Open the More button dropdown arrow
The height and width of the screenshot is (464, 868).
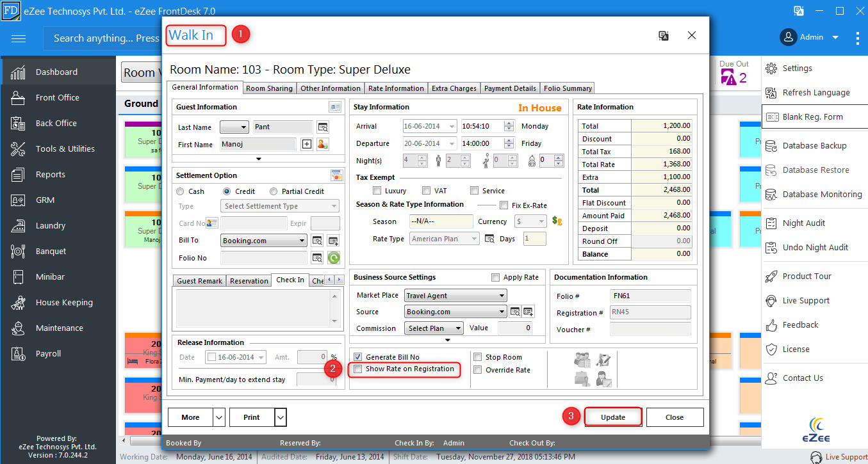point(219,417)
